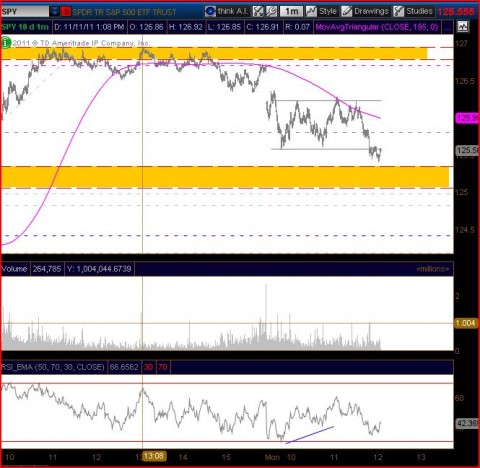
Task: Click the chart settings icon at header right
Action: point(463,27)
